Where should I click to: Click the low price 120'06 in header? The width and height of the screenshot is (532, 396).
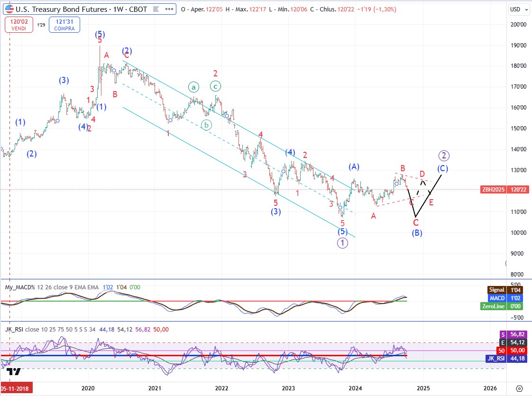click(299, 9)
